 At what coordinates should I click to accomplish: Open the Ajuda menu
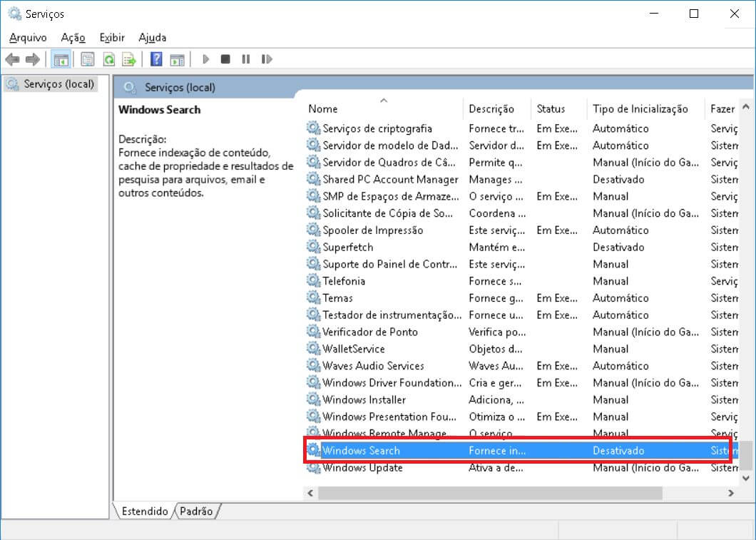coord(153,38)
